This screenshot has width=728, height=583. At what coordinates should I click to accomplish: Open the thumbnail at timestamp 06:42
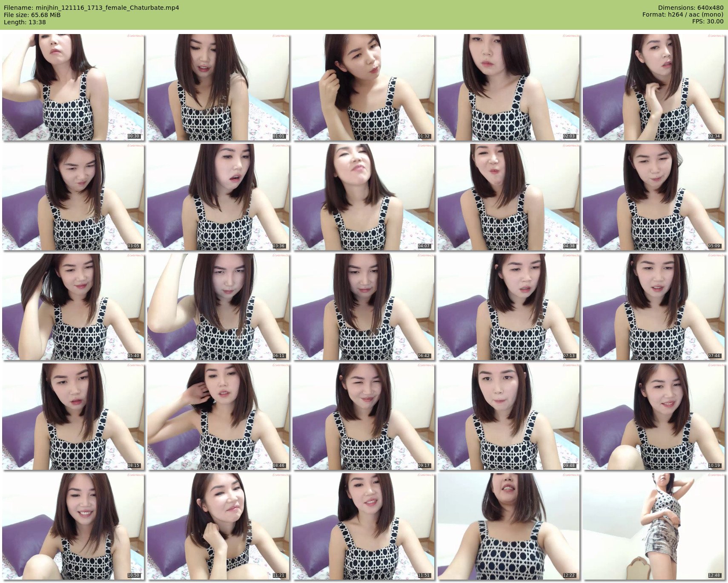coord(364,307)
